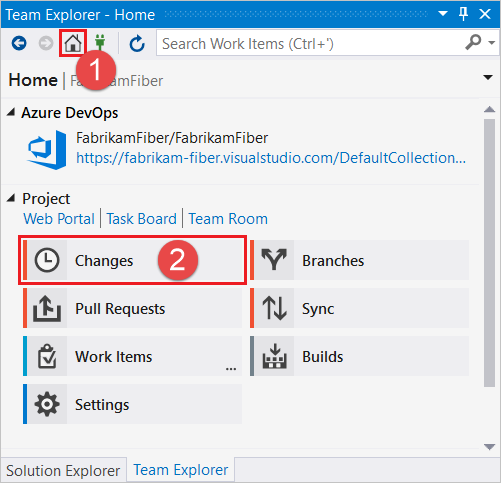Image resolution: width=501 pixels, height=483 pixels.
Task: Open the Web Portal link
Action: point(59,219)
